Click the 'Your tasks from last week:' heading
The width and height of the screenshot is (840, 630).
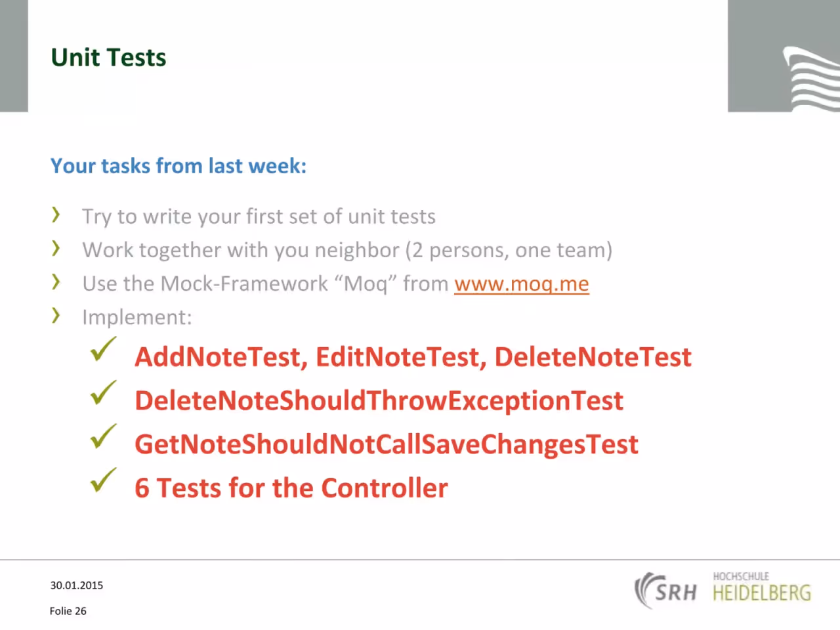(178, 165)
